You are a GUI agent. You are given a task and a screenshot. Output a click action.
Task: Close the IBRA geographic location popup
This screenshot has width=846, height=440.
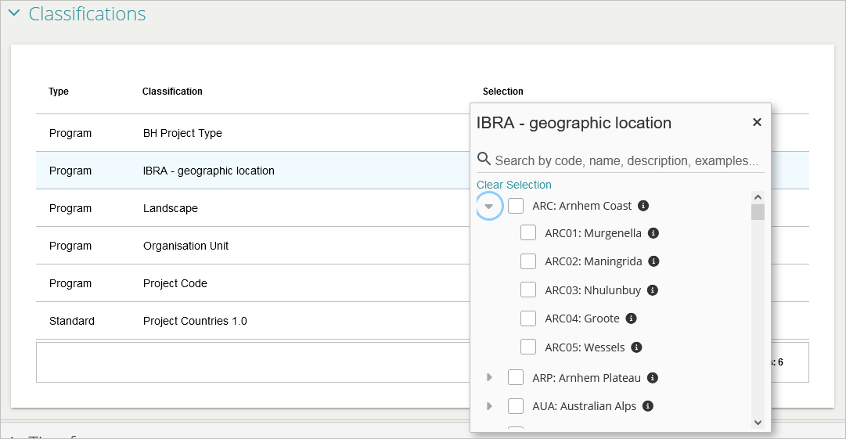[757, 122]
